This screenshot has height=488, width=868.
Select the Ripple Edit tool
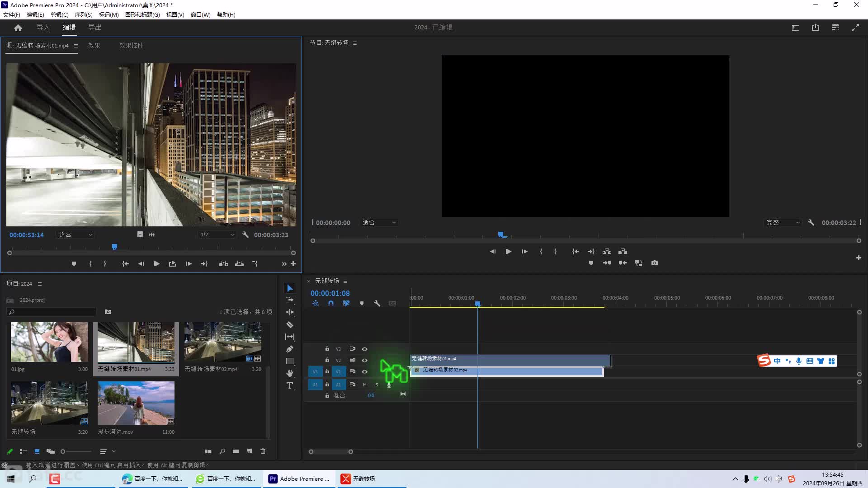[290, 312]
